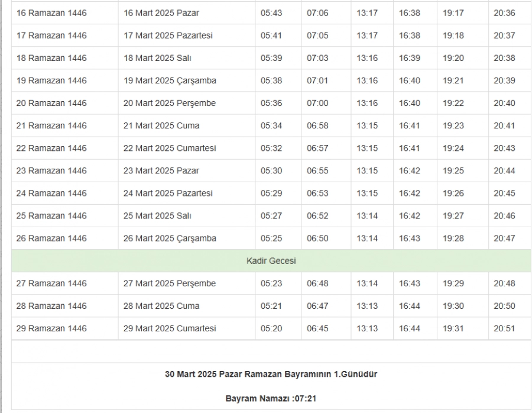Click the Ramazan Bayramının 1.Günüdür bold heading
The image size is (532, 413).
271,374
